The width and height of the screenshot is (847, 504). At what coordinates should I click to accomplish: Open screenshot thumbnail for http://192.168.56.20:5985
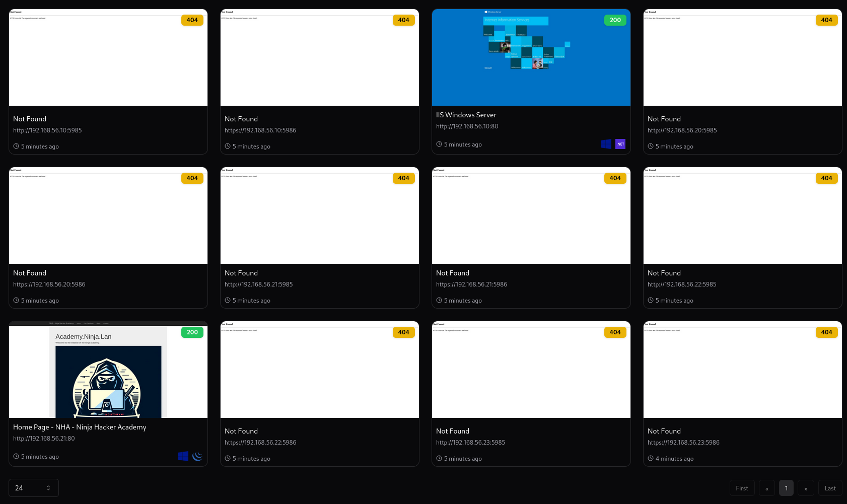743,57
